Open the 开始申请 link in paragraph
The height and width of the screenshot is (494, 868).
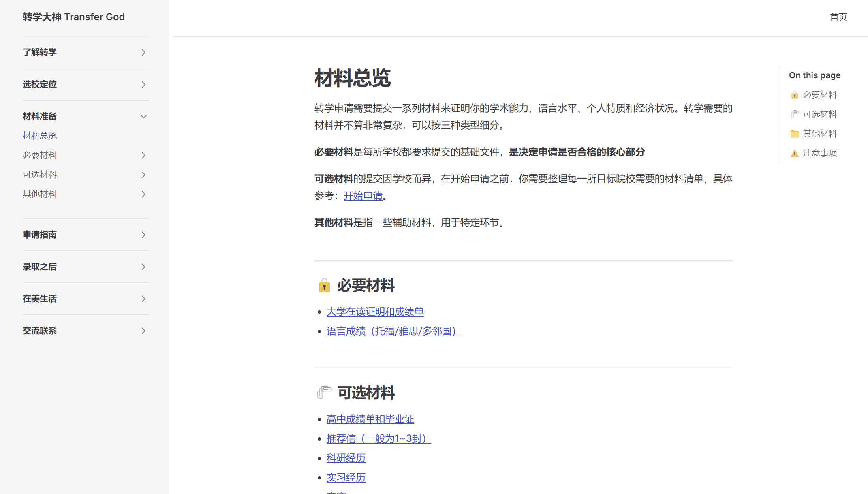pyautogui.click(x=363, y=196)
